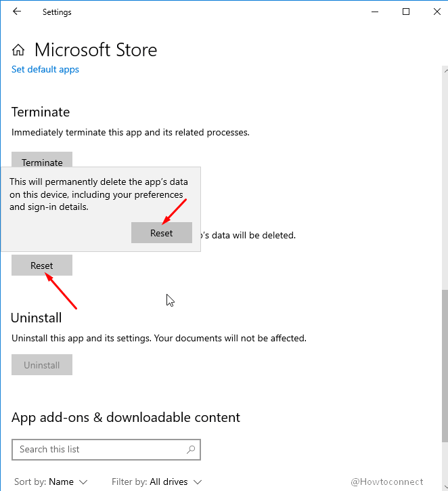
Task: Click the Terminate button
Action: 42,160
